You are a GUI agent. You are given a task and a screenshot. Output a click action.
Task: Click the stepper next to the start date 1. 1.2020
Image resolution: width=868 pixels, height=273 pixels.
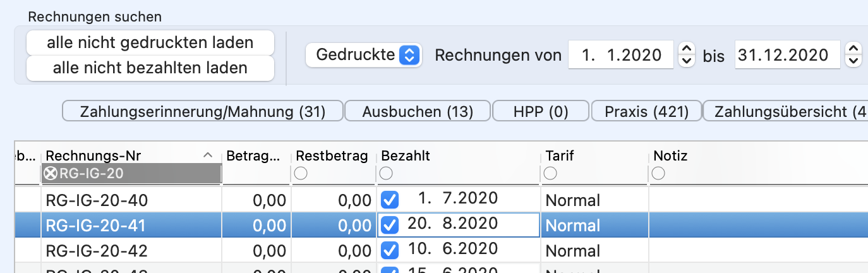click(x=687, y=55)
